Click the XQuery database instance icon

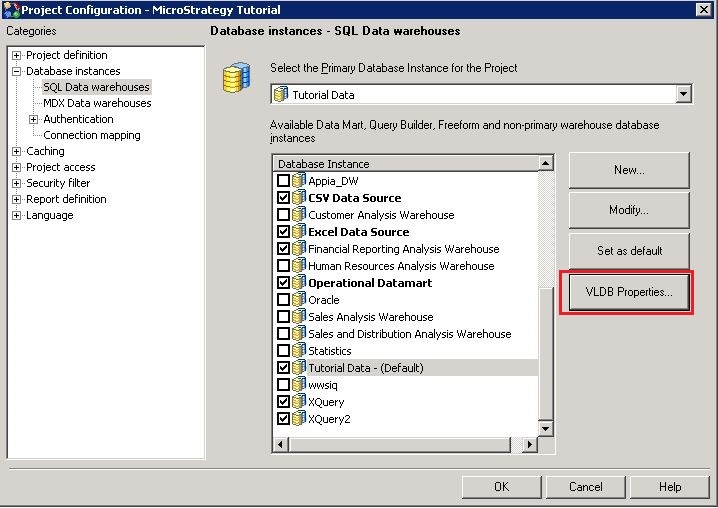point(299,401)
